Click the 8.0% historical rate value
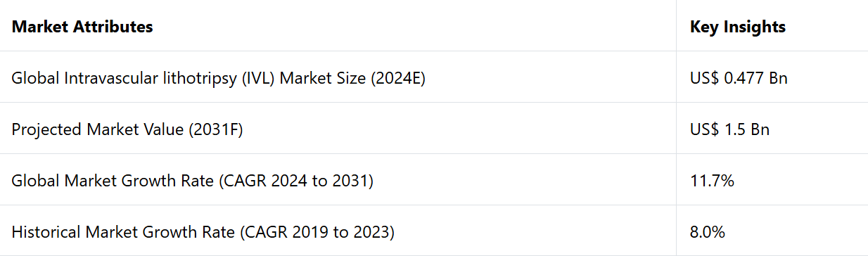This screenshot has height=256, width=868. click(708, 231)
